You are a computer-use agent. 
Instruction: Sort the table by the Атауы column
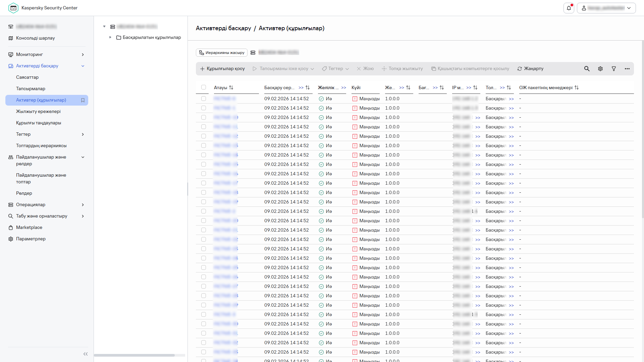[x=231, y=87]
